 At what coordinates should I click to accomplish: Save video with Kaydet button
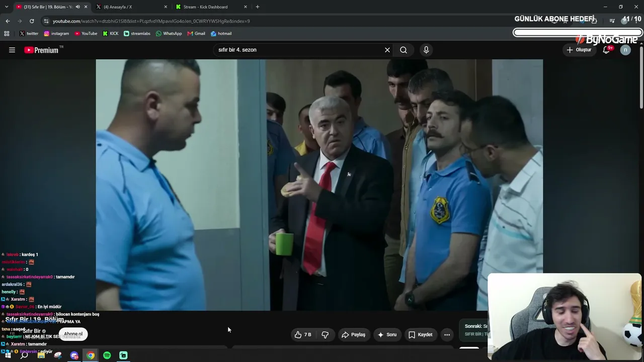[x=420, y=334]
